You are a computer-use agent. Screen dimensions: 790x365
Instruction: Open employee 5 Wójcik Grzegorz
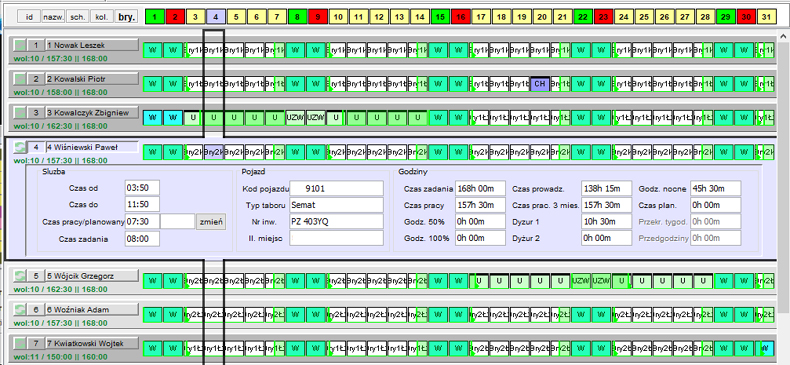point(92,276)
